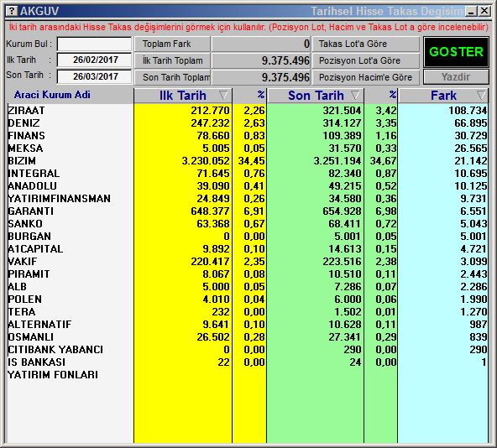Minimize the AKGUV window
The height and width of the screenshot is (448, 497).
[471, 12]
